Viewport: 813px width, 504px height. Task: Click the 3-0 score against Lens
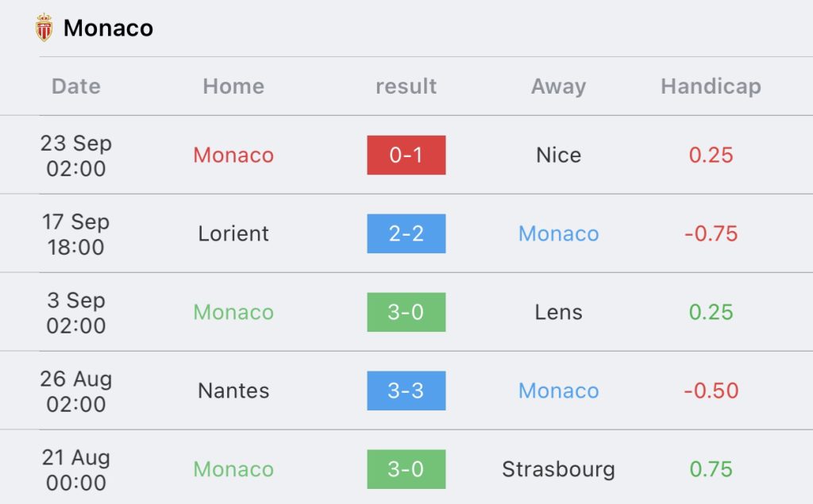406,312
